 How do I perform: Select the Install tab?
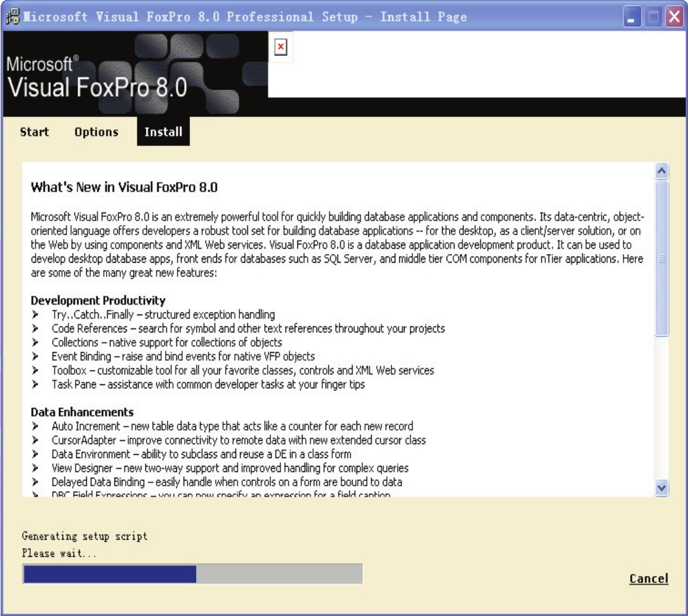pyautogui.click(x=163, y=131)
